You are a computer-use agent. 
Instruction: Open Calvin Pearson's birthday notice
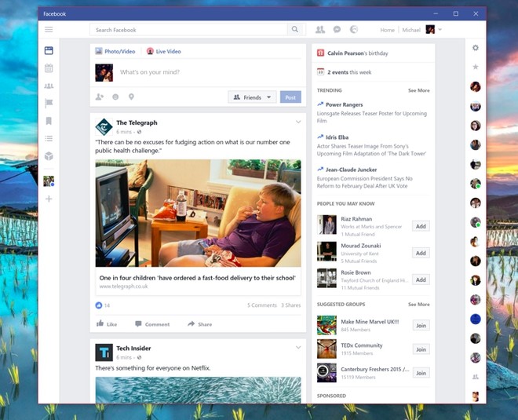tap(358, 53)
